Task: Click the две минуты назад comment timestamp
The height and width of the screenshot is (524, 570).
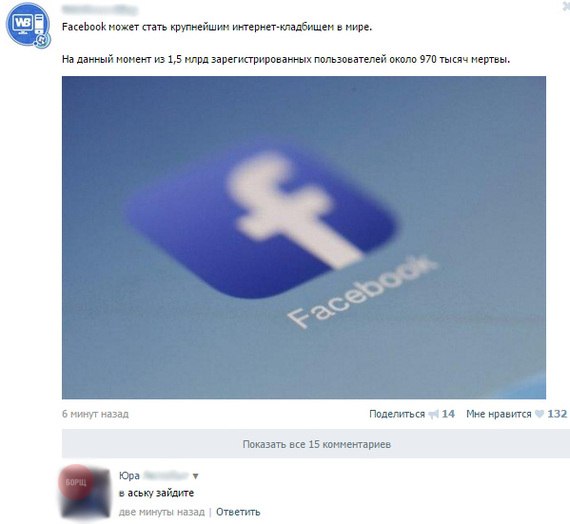Action: (162, 512)
